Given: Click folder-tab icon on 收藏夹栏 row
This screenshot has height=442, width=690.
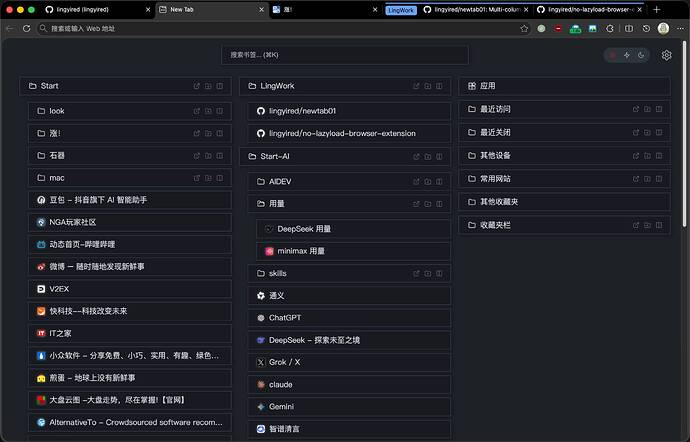Looking at the screenshot, I should (647, 225).
